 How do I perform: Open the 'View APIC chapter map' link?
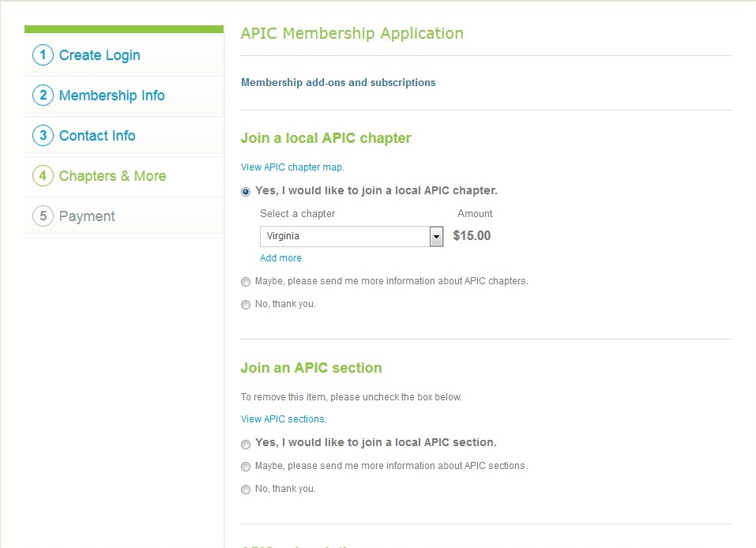click(x=292, y=167)
